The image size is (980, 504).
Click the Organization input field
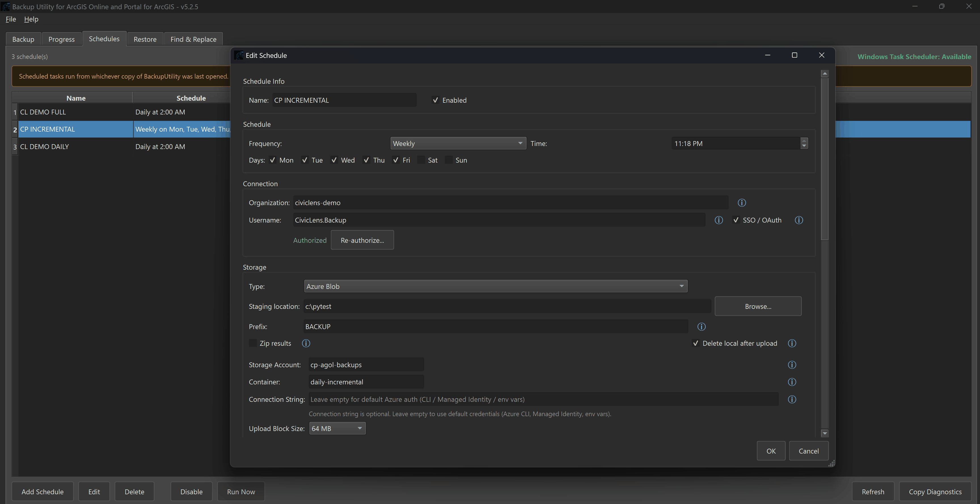[510, 203]
